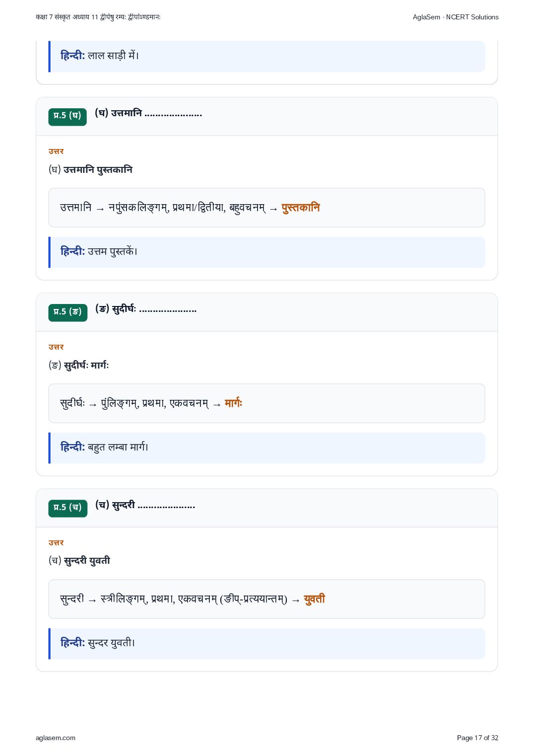This screenshot has height=756, width=534.
Task: Select the highlighted answer युवती
Action: [x=314, y=599]
